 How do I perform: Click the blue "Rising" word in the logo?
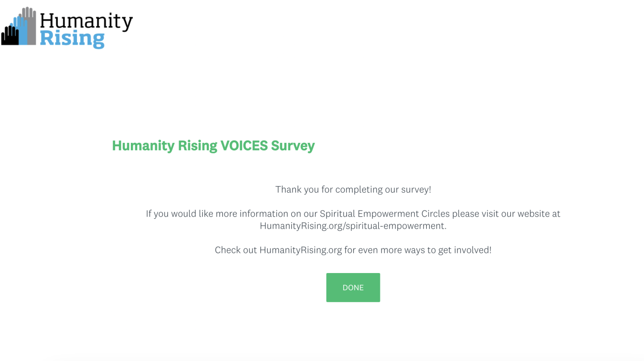point(72,39)
